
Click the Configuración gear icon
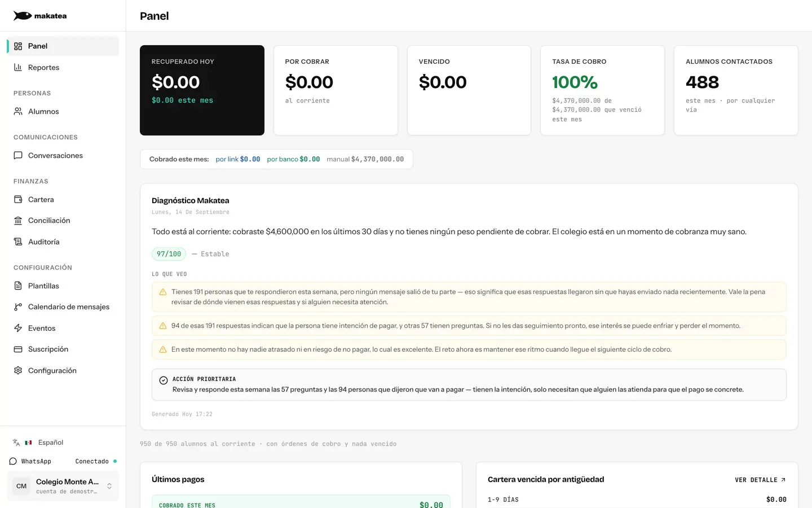[18, 370]
